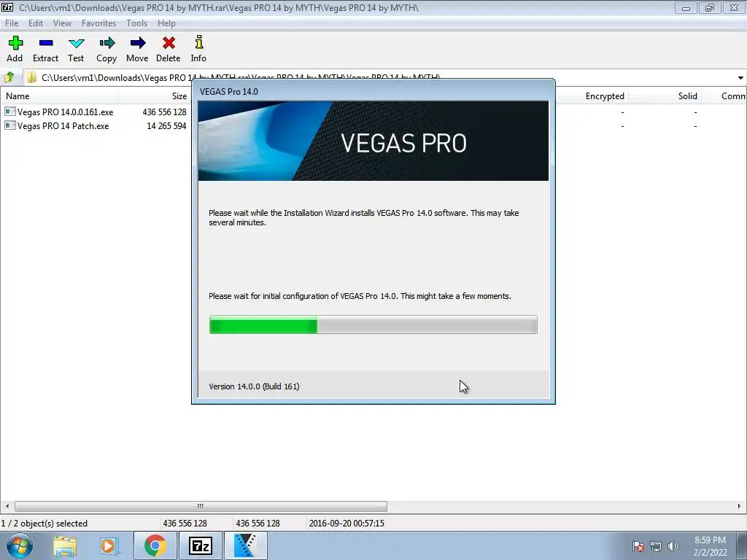Image resolution: width=747 pixels, height=560 pixels.
Task: Click the volume speaker tray icon
Action: 673,546
